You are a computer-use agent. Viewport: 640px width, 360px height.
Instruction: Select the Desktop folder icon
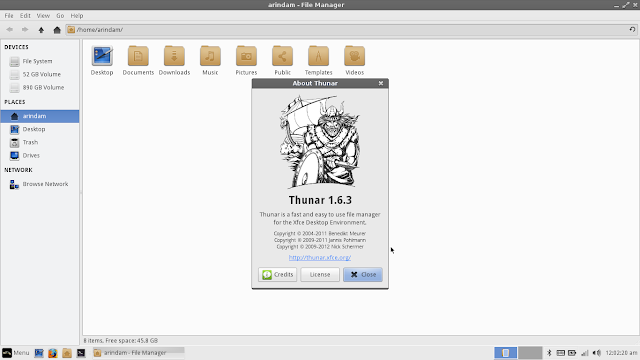coord(102,56)
